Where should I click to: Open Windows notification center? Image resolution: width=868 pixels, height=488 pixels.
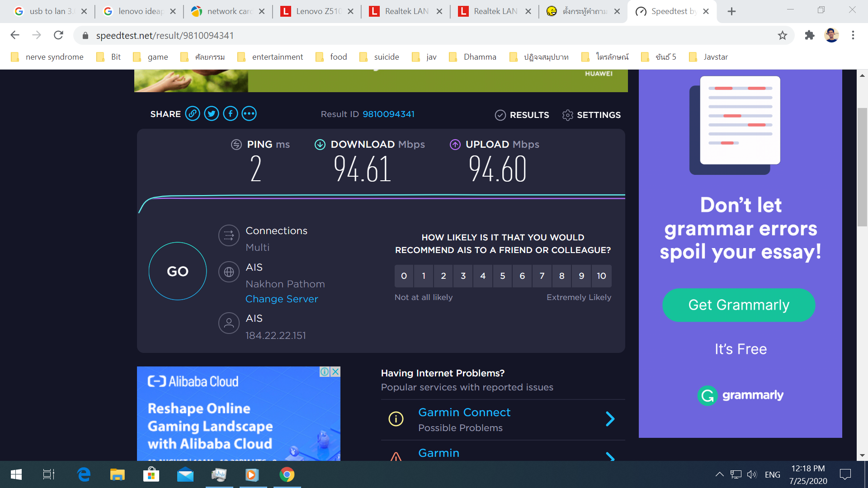(x=845, y=474)
